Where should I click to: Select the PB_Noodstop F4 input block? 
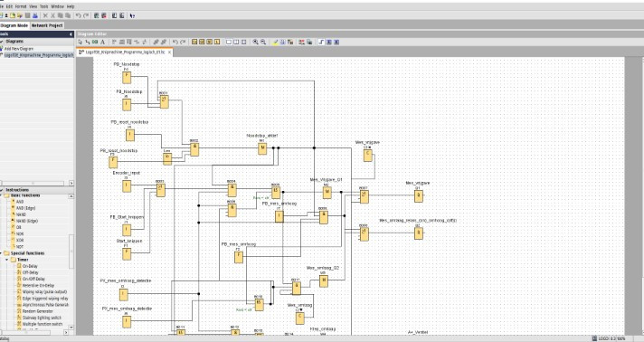[x=127, y=77]
